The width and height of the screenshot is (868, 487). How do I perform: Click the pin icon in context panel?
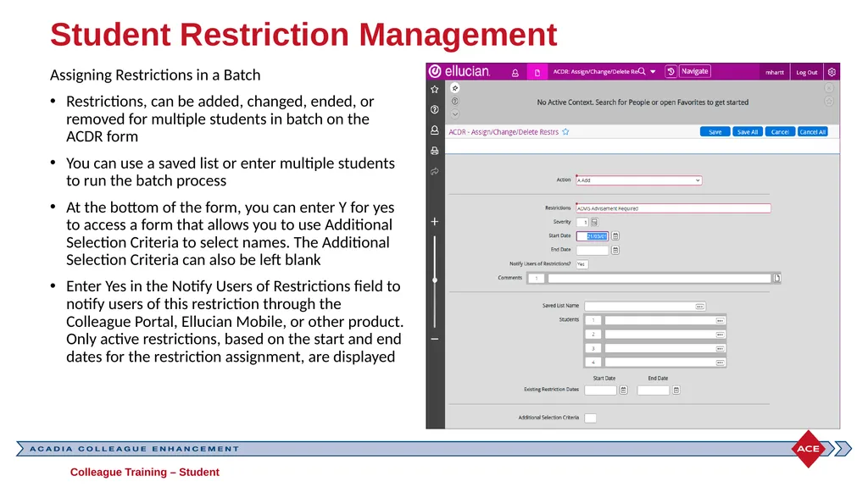click(455, 88)
